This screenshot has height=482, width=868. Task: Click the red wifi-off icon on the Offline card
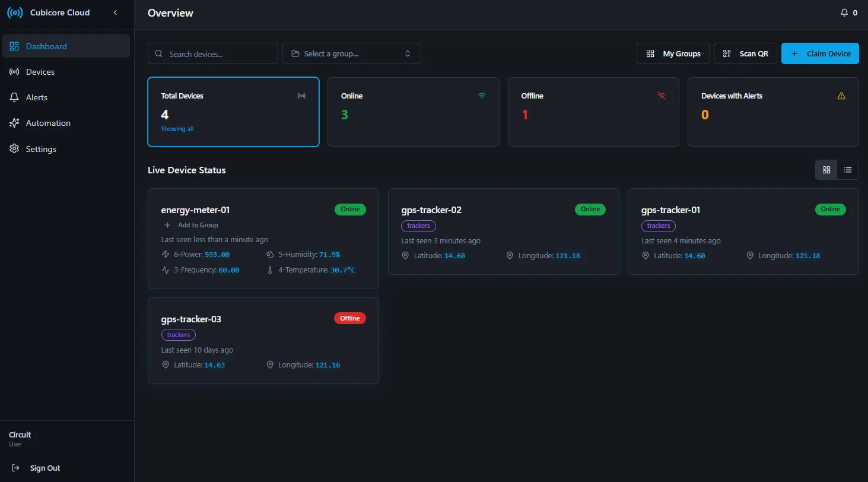[662, 96]
